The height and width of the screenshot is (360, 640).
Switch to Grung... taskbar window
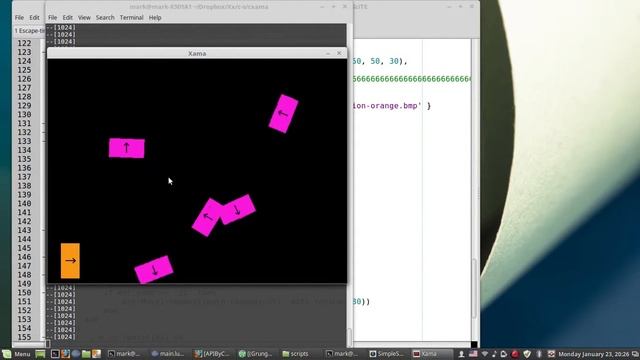click(256, 354)
